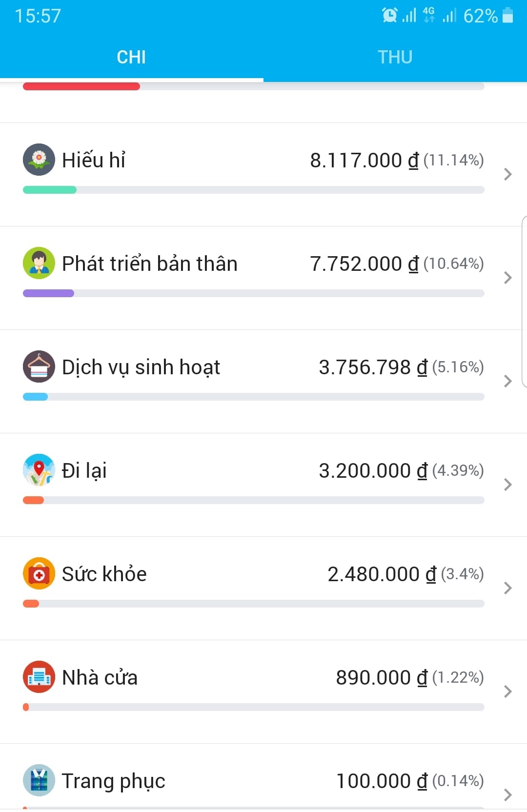Tap the Dịch vụ sinh hoạt hanger icon
Viewport: 527px width, 812px height.
pos(39,366)
